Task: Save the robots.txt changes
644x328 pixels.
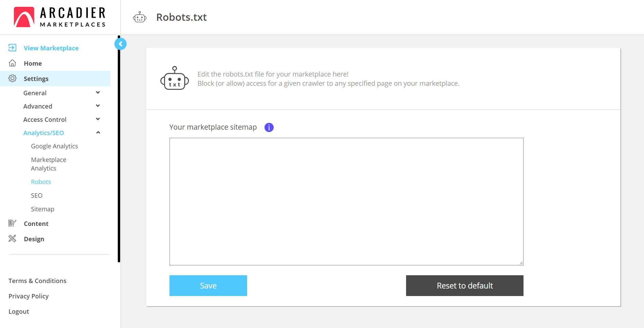Action: pyautogui.click(x=208, y=285)
